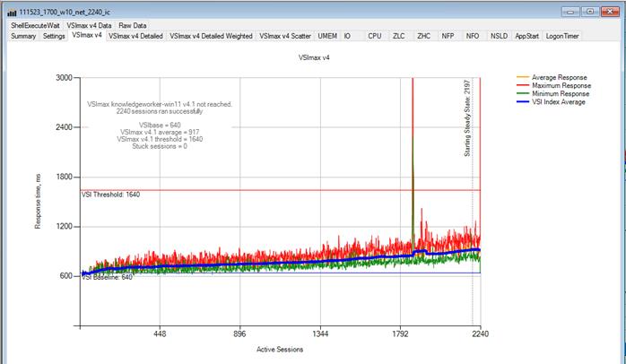Click the chart icon in title bar

tap(12, 13)
